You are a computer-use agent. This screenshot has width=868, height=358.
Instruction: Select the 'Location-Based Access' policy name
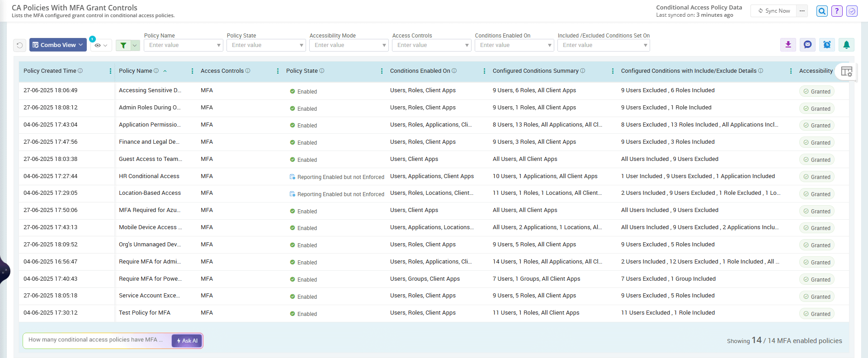tap(150, 193)
